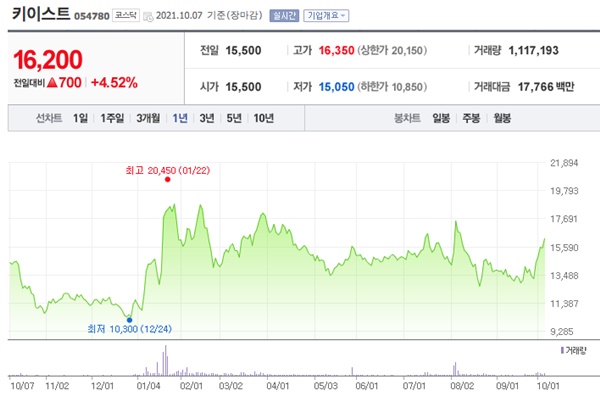Click the red 최고 20,450 marker dot
The image size is (600, 401).
[x=168, y=179]
